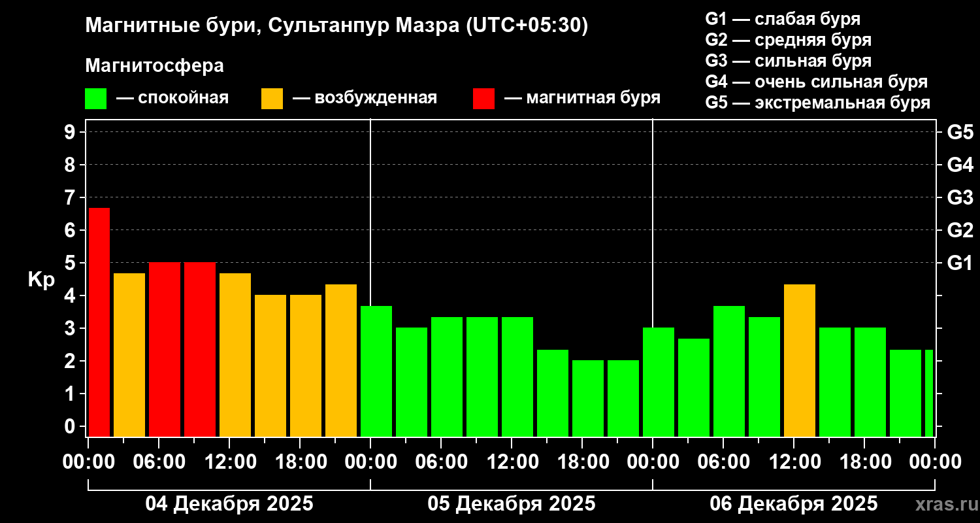This screenshot has width=980, height=523.
Task: Click the green bar at 12:00 on 05 December
Action: (x=517, y=377)
